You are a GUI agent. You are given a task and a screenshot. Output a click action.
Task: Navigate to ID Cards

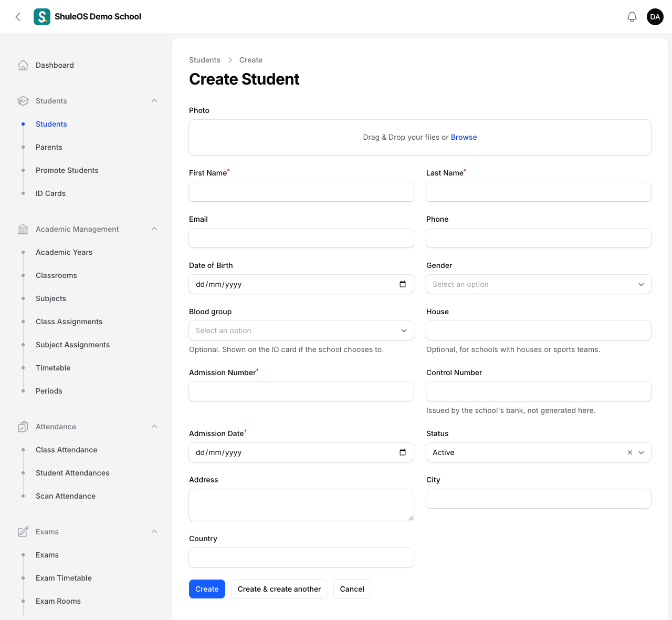tap(50, 193)
